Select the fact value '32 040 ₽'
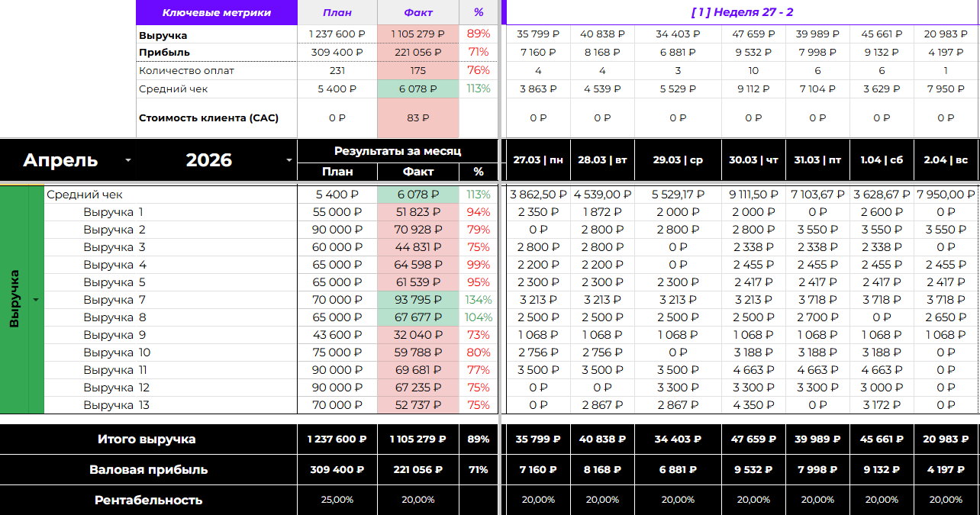 (x=418, y=335)
